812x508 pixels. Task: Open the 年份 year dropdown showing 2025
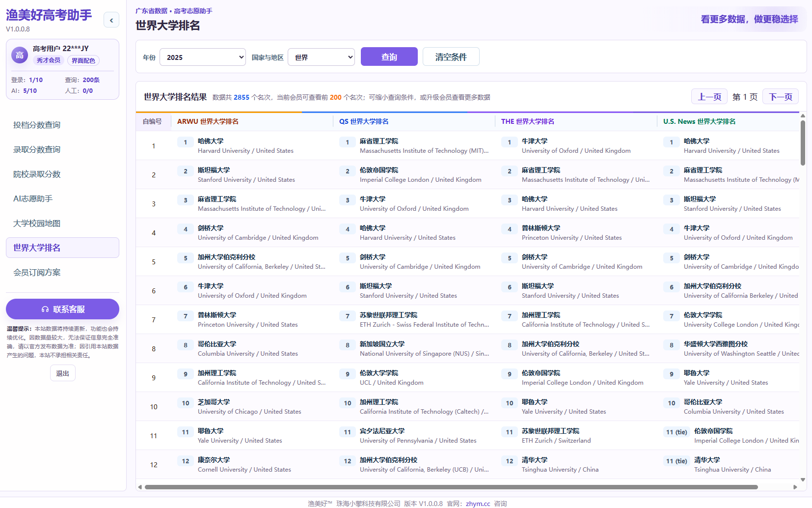tap(203, 57)
